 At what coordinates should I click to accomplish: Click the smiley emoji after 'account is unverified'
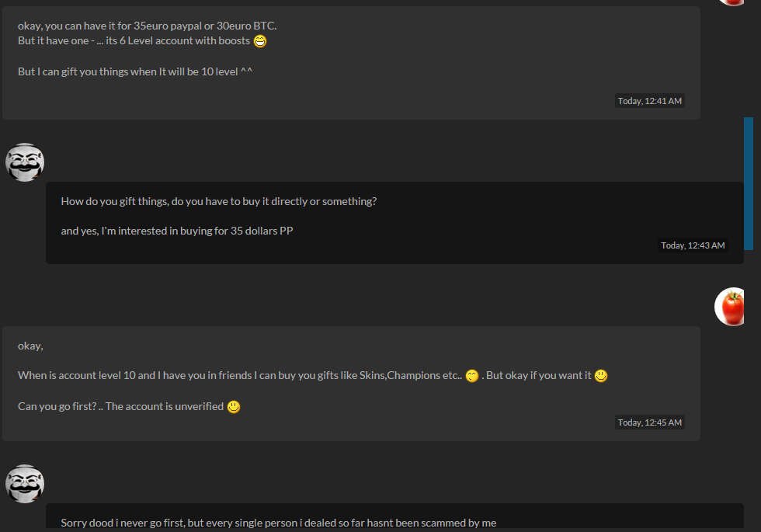(x=234, y=407)
